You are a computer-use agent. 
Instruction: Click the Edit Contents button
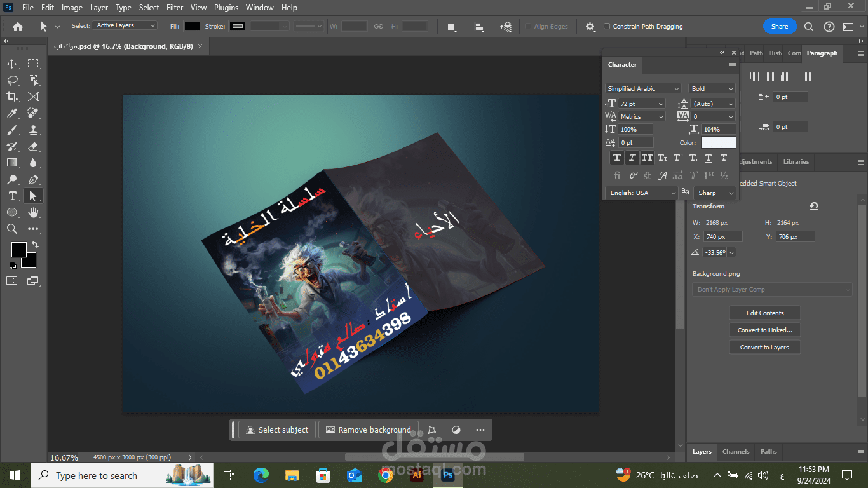pyautogui.click(x=764, y=313)
